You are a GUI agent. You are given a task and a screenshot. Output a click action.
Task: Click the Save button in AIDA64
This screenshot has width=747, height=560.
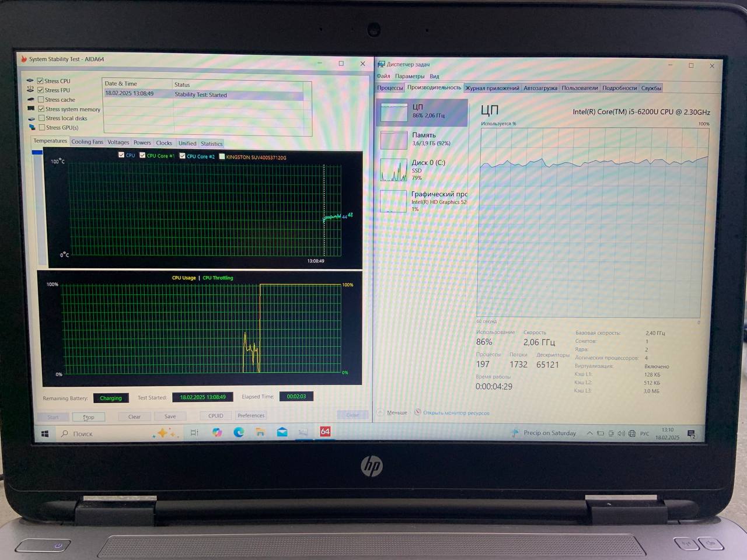170,416
